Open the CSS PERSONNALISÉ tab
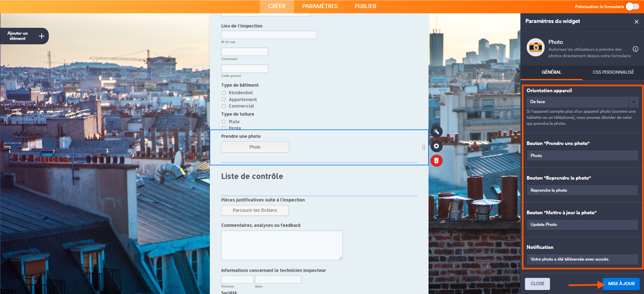 [613, 72]
